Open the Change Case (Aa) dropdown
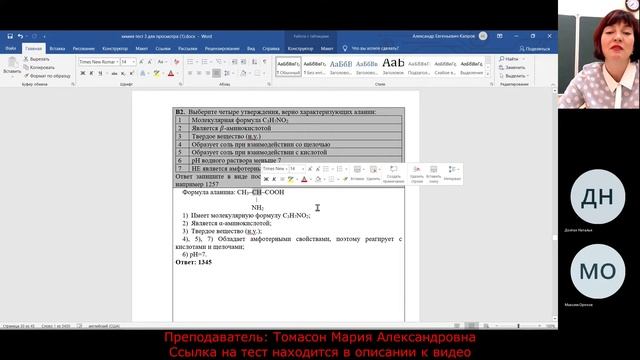The image size is (640, 360). tap(162, 62)
